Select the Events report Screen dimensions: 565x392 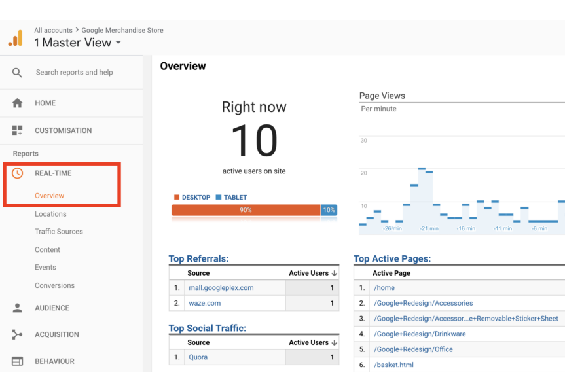pyautogui.click(x=45, y=268)
